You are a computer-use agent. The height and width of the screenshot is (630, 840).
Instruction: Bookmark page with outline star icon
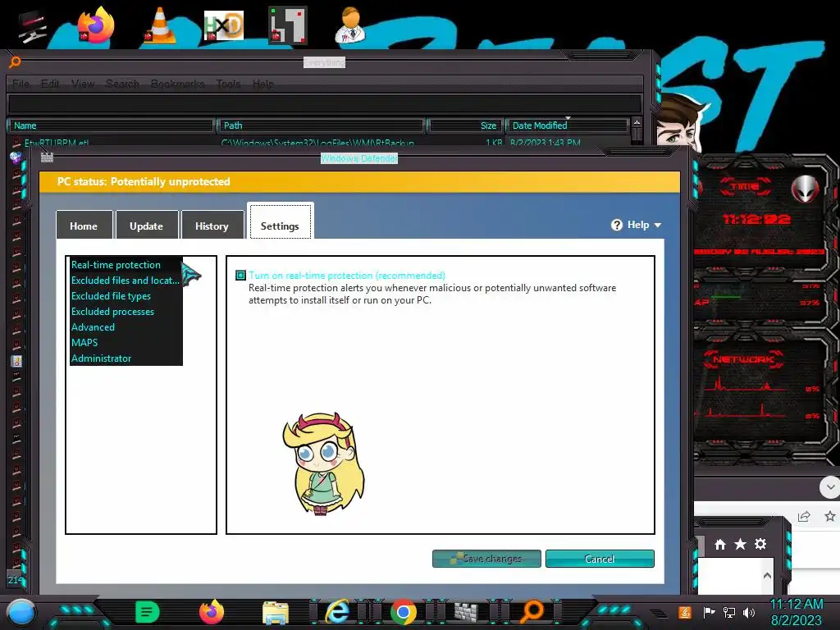pyautogui.click(x=830, y=517)
